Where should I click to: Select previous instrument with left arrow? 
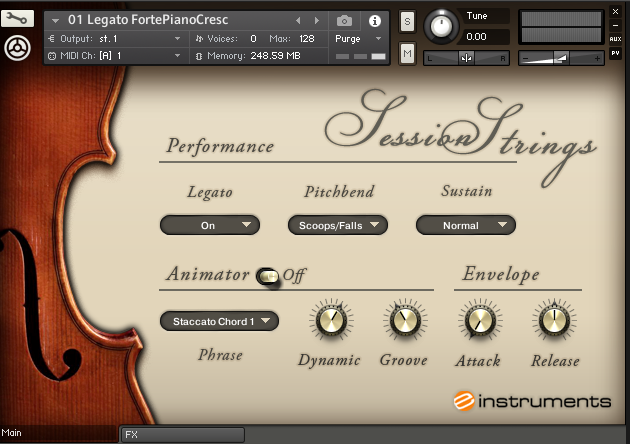(297, 20)
